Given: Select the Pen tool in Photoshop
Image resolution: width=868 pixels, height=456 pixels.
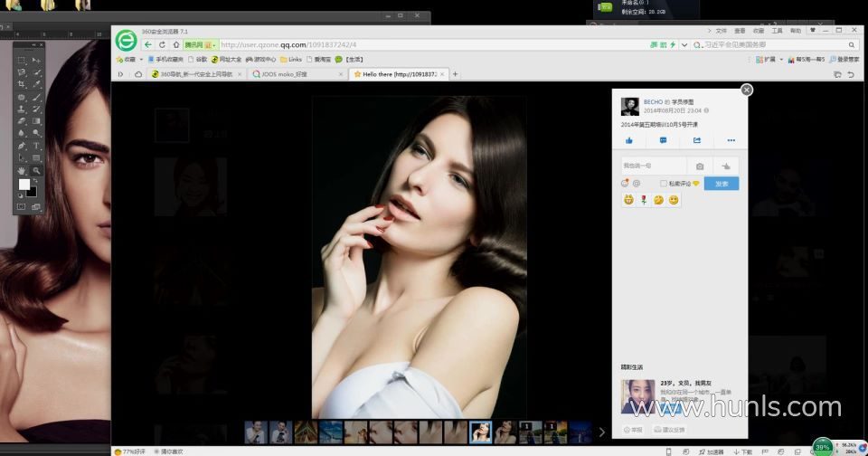Looking at the screenshot, I should click(x=21, y=146).
